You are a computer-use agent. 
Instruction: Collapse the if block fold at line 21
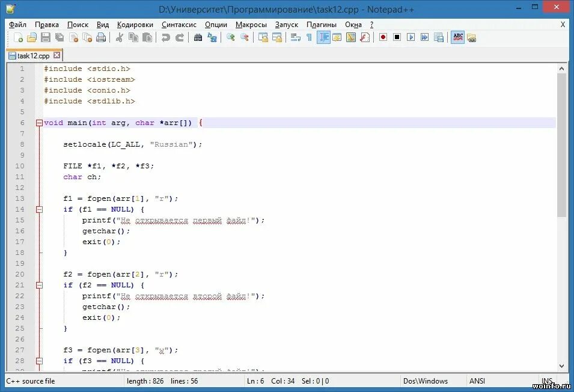(x=39, y=285)
